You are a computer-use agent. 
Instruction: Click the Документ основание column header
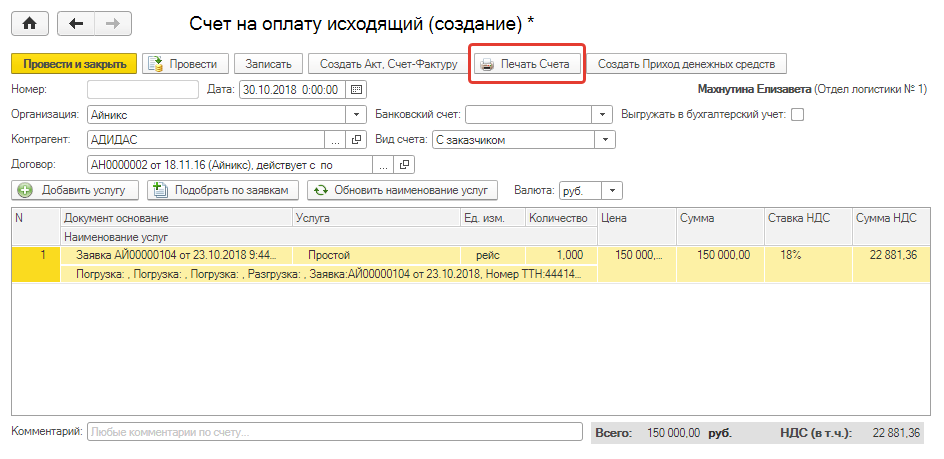click(176, 218)
